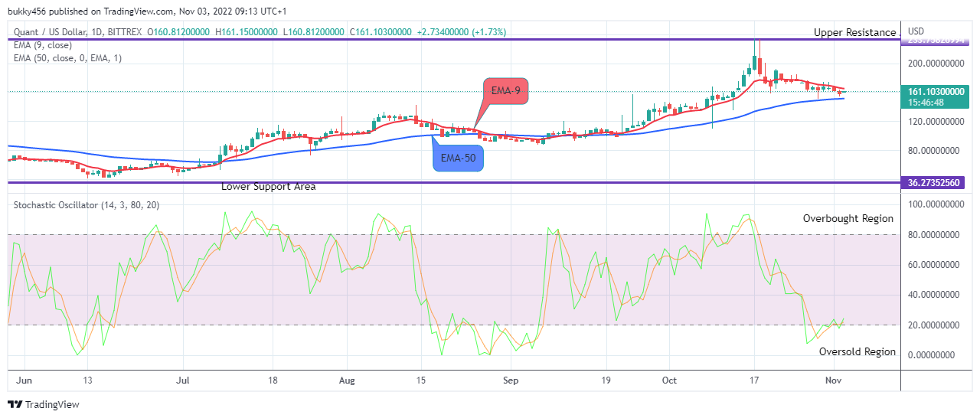This screenshot has height=418, width=980.
Task: Select the Upper Resistance text label
Action: pos(854,32)
